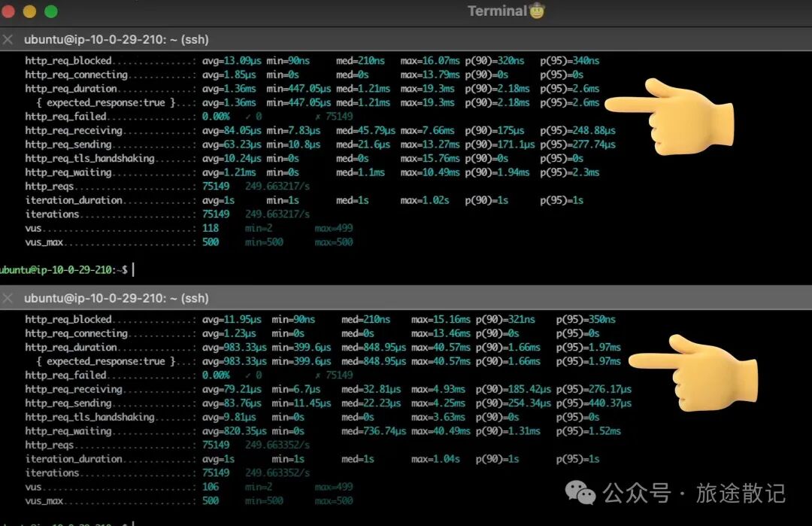Click the value p(95)=350ns
This screenshot has width=812, height=526.
pos(586,320)
